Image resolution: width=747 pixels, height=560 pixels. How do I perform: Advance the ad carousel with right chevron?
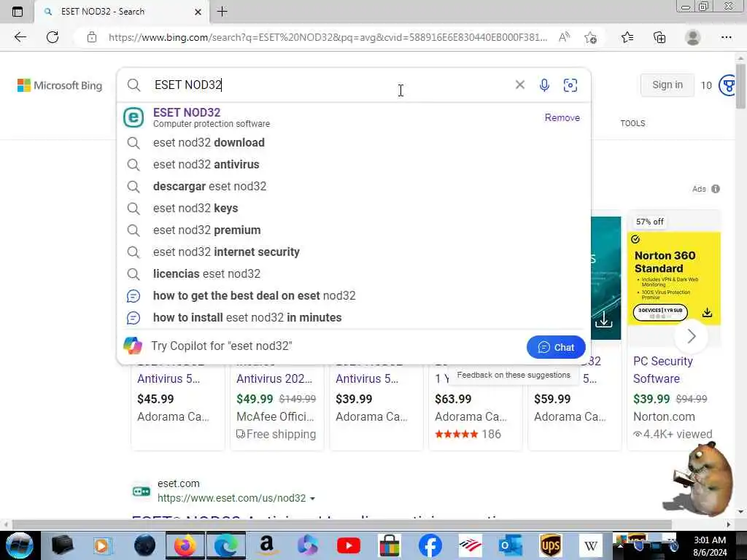coord(692,336)
